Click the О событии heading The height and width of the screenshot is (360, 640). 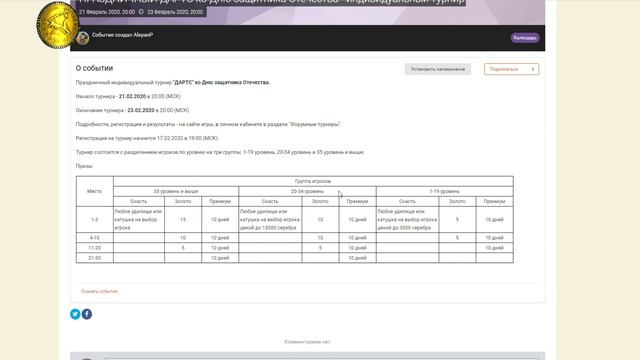click(94, 68)
